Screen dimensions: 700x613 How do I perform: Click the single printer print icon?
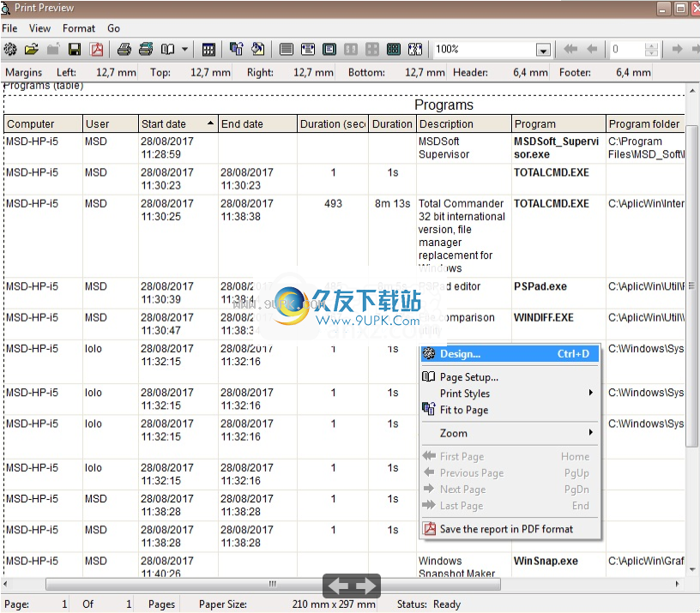click(x=124, y=49)
